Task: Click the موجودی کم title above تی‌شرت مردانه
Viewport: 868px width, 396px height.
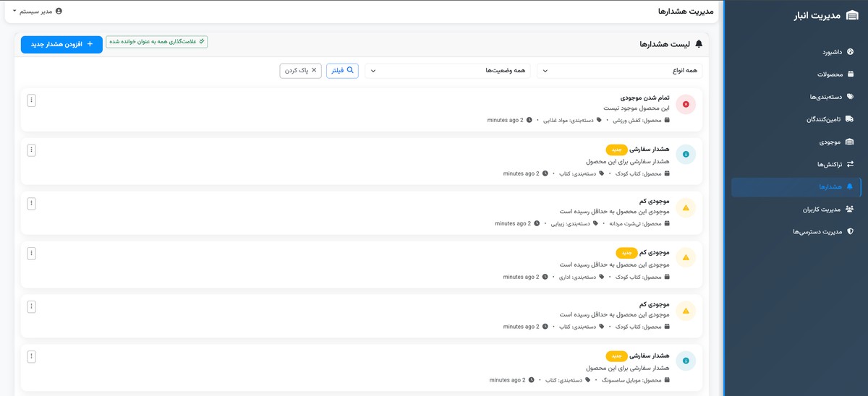Action: tap(655, 201)
